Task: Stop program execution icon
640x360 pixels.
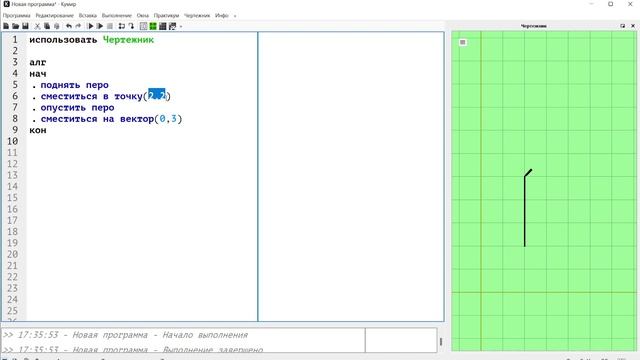Action: [x=109, y=26]
